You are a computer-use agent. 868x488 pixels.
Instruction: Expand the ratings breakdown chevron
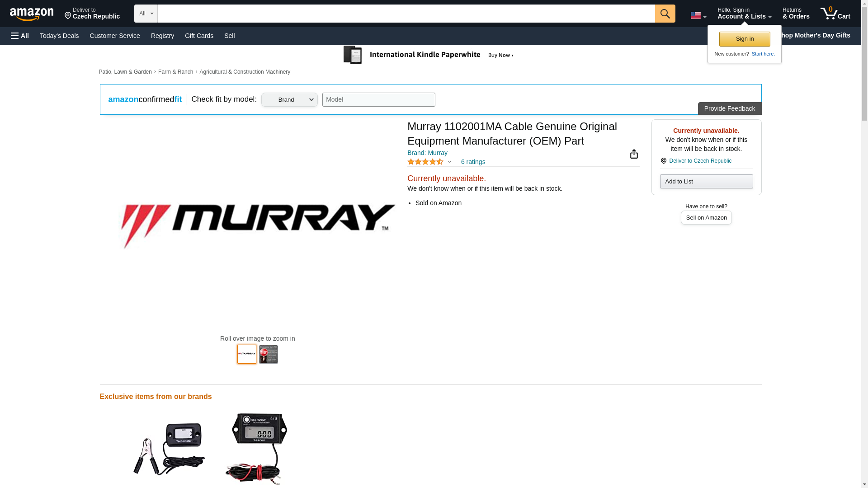(x=449, y=162)
